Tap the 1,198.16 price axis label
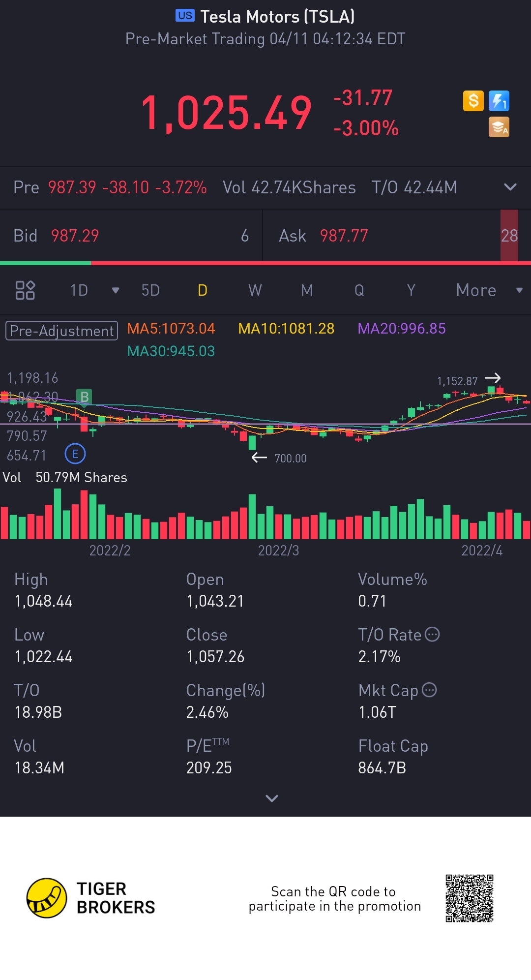This screenshot has width=531, height=980. (32, 378)
